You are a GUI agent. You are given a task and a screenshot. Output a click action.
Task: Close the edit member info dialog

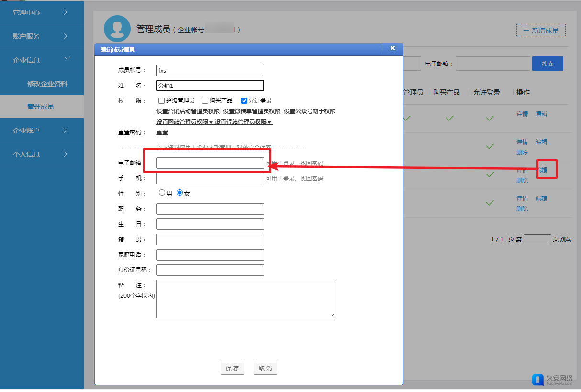point(392,48)
